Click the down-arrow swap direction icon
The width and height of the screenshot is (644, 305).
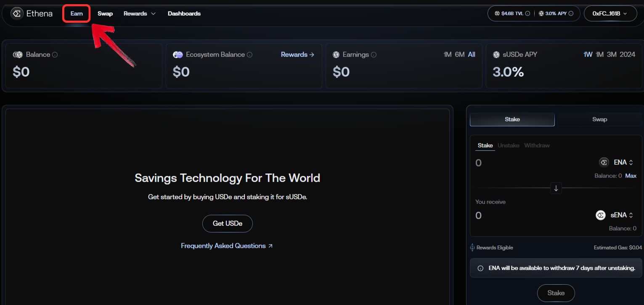(556, 188)
